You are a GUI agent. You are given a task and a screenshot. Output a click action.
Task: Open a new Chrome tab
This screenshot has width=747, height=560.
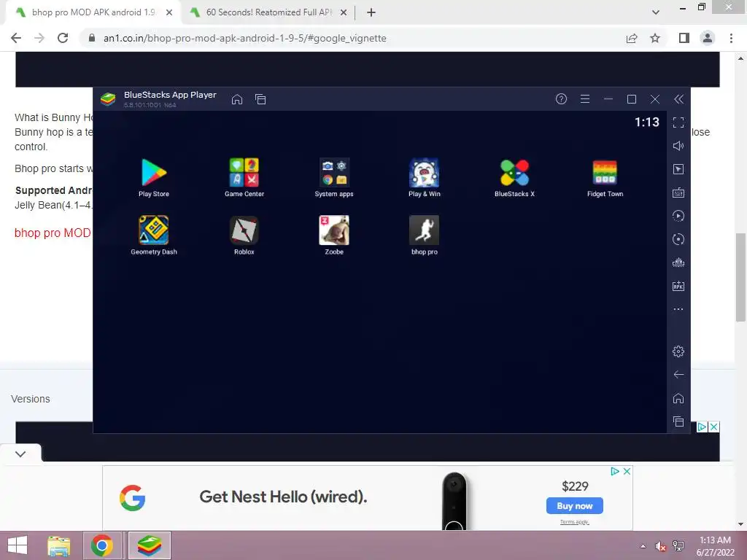tap(371, 12)
